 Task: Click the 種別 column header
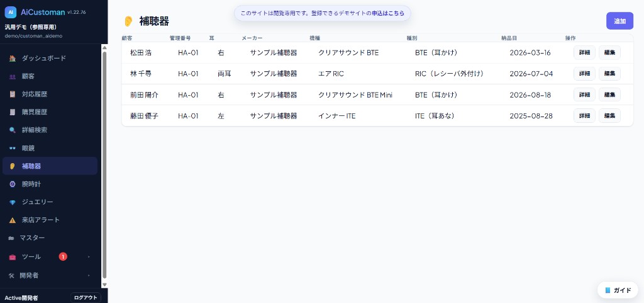pos(411,38)
